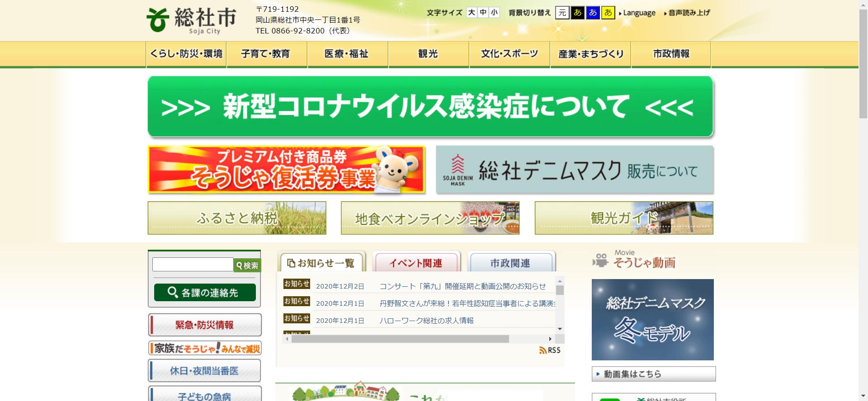Click the Soja City logo

pyautogui.click(x=191, y=21)
